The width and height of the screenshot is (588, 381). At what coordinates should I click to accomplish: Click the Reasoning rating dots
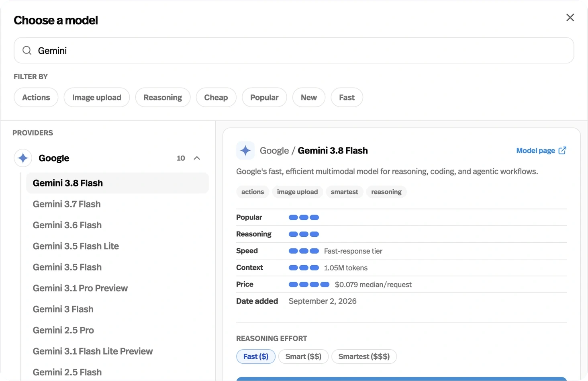(304, 234)
